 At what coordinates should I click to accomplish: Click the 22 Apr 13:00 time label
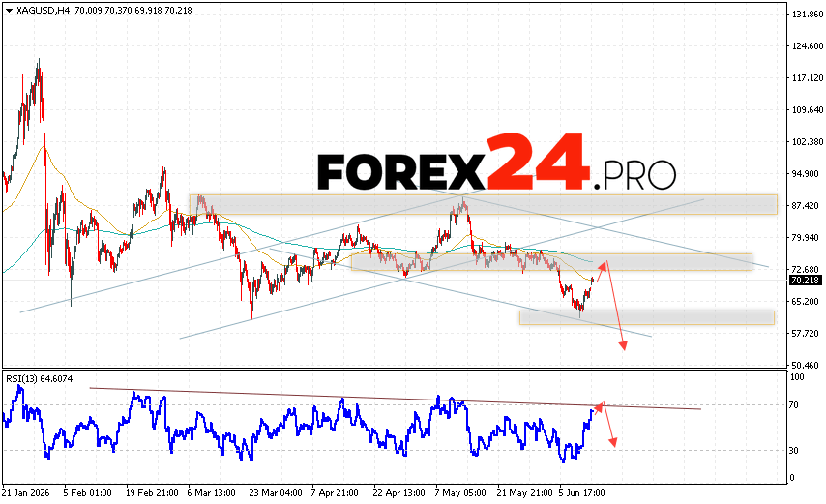pyautogui.click(x=398, y=493)
